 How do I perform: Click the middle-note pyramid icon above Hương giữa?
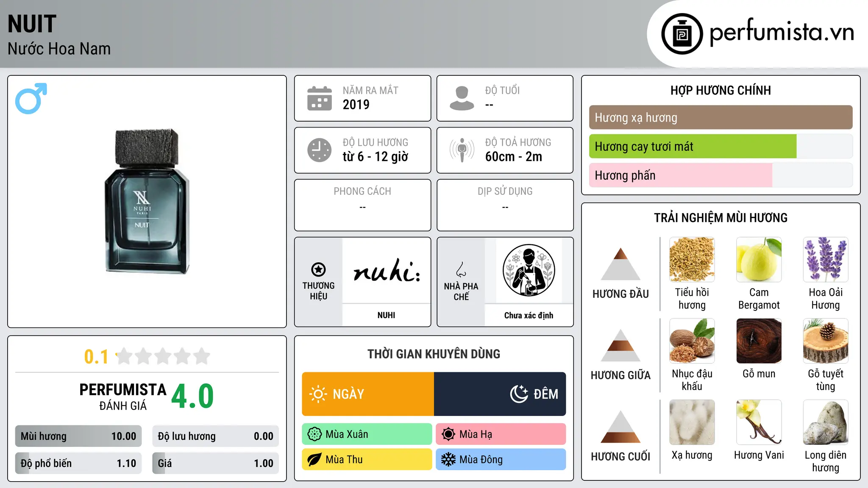(x=620, y=345)
